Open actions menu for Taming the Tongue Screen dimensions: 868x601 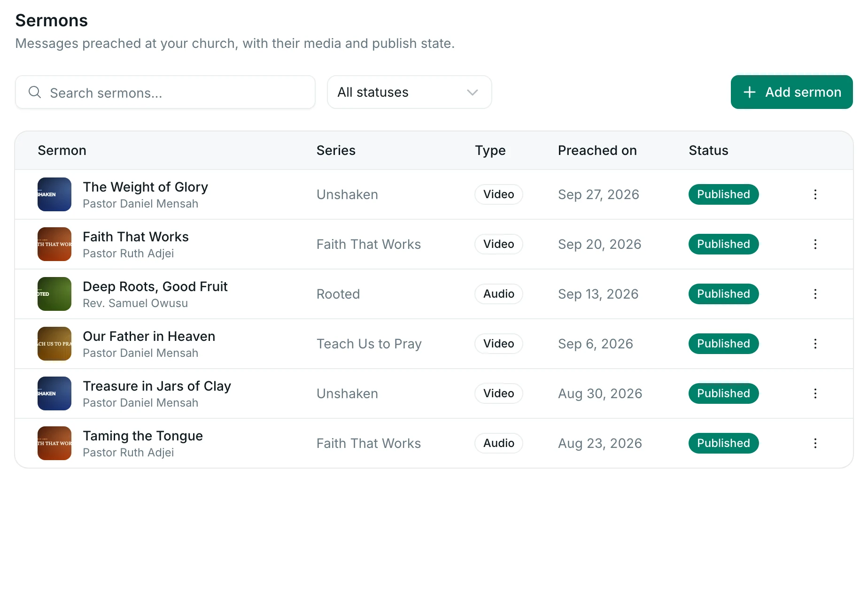coord(815,443)
